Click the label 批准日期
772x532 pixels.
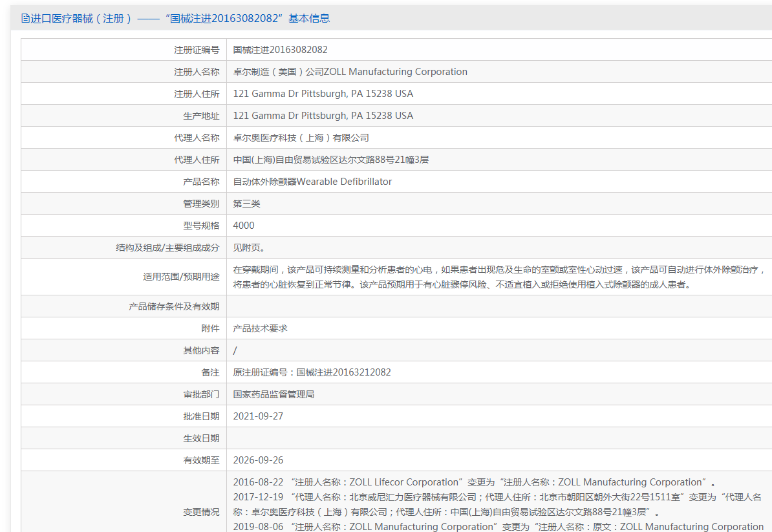[201, 416]
